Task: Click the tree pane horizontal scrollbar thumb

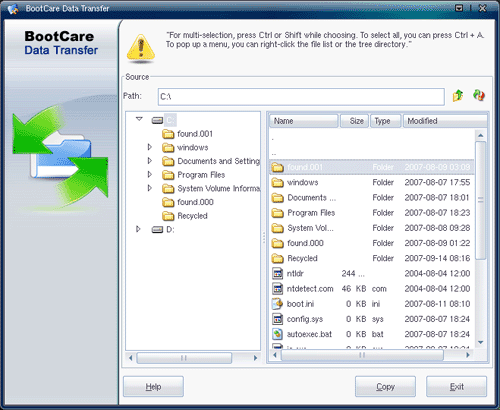Action: [x=184, y=358]
